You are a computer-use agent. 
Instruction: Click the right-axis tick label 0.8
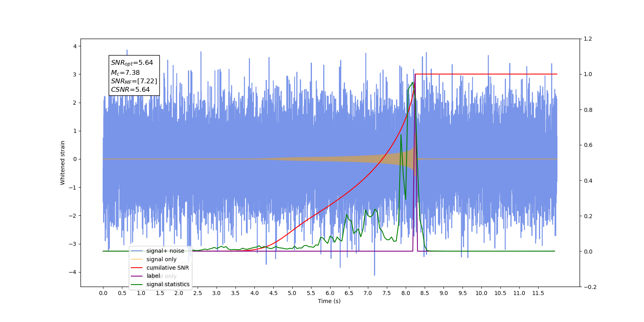pyautogui.click(x=588, y=110)
